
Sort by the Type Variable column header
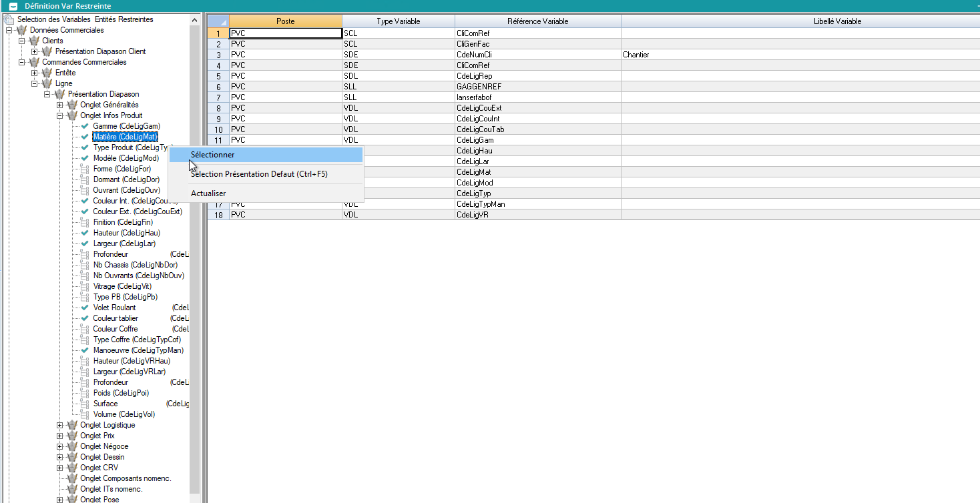tap(398, 21)
